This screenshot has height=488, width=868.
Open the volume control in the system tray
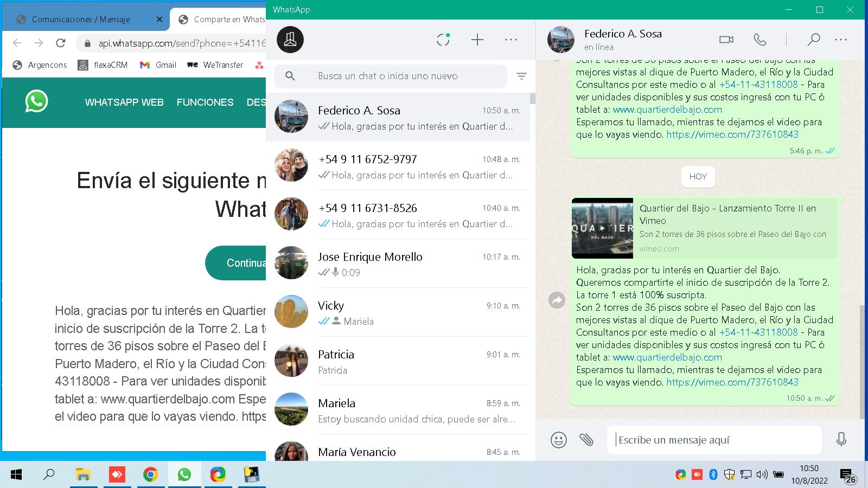coord(762,475)
